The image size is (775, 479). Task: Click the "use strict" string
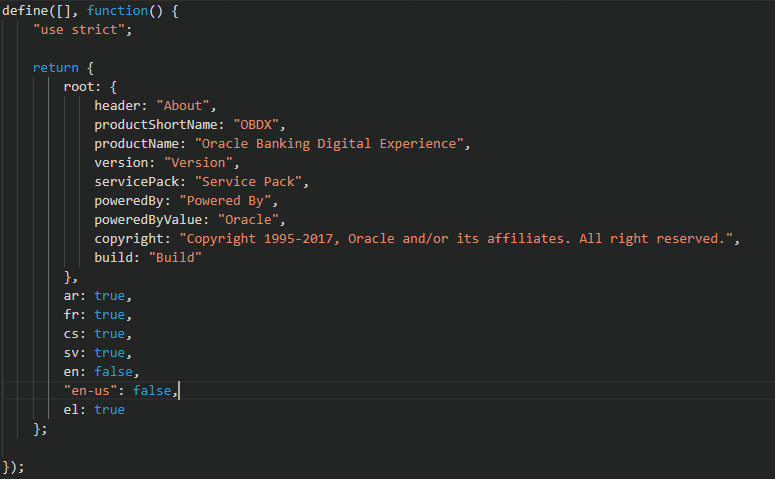[x=82, y=29]
